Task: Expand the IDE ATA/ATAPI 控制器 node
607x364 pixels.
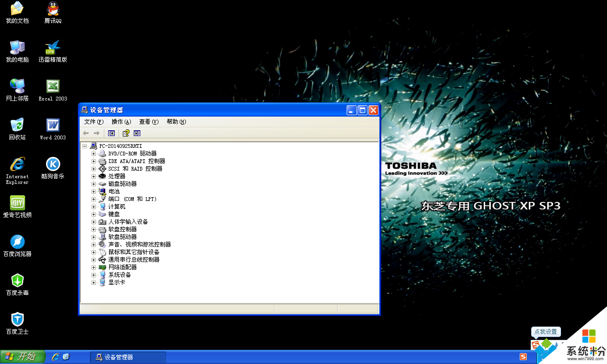Action: tap(94, 161)
